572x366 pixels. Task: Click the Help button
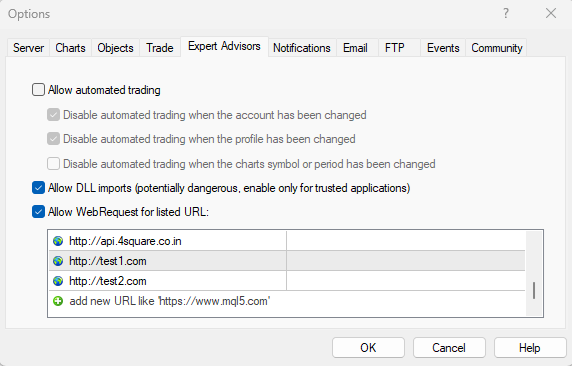530,347
